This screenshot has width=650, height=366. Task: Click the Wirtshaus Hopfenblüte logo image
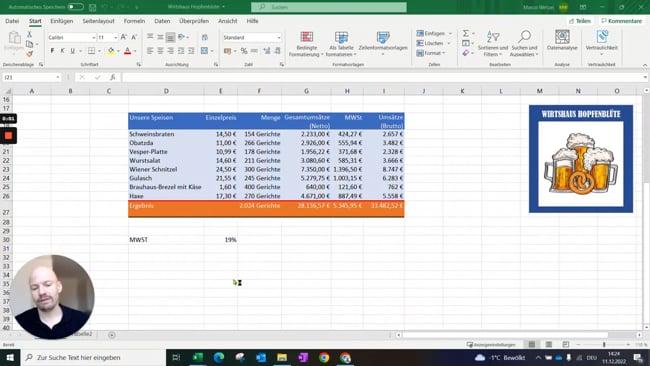pos(581,159)
